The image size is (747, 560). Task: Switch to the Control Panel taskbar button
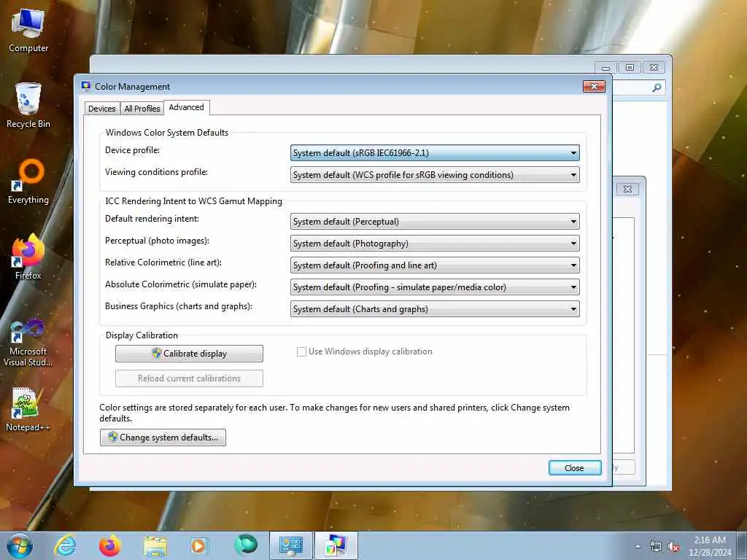point(291,545)
